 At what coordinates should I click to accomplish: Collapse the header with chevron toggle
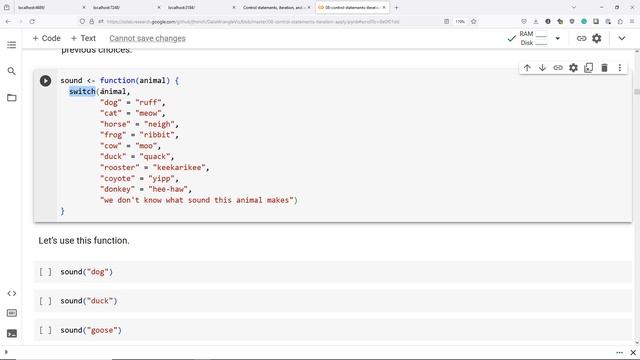point(622,38)
